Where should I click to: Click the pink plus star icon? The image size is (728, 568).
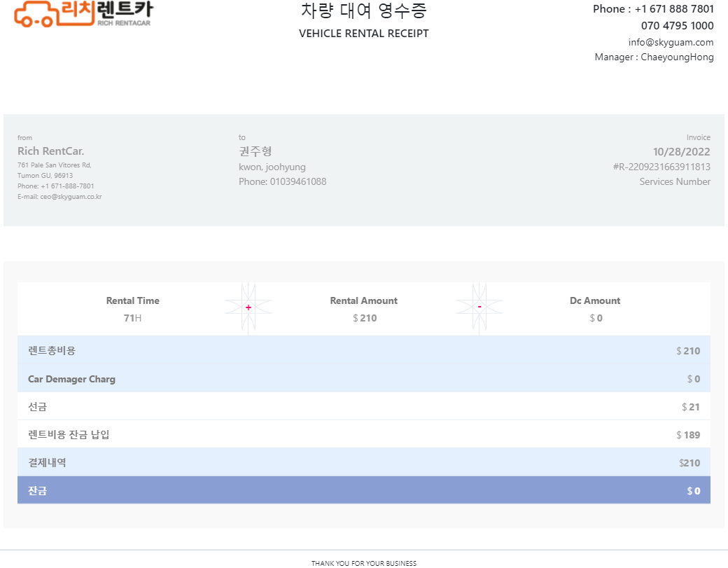(x=248, y=308)
